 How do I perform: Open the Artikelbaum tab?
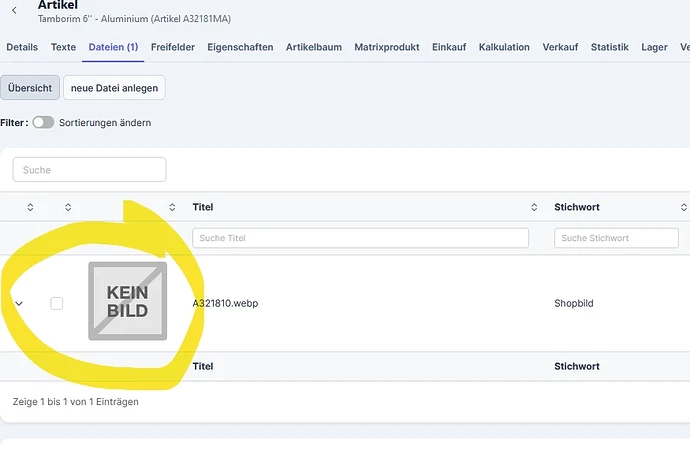coord(314,47)
